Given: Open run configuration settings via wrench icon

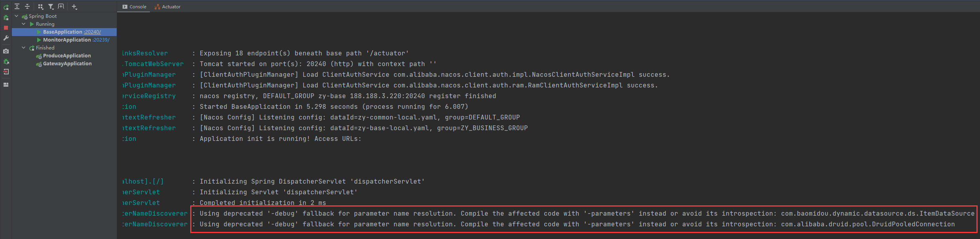Looking at the screenshot, I should [5, 38].
